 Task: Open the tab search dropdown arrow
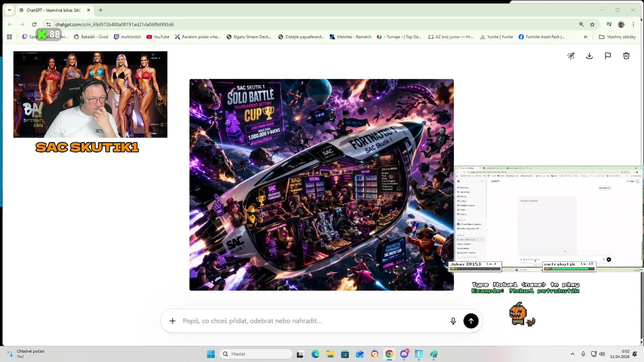pyautogui.click(x=9, y=10)
